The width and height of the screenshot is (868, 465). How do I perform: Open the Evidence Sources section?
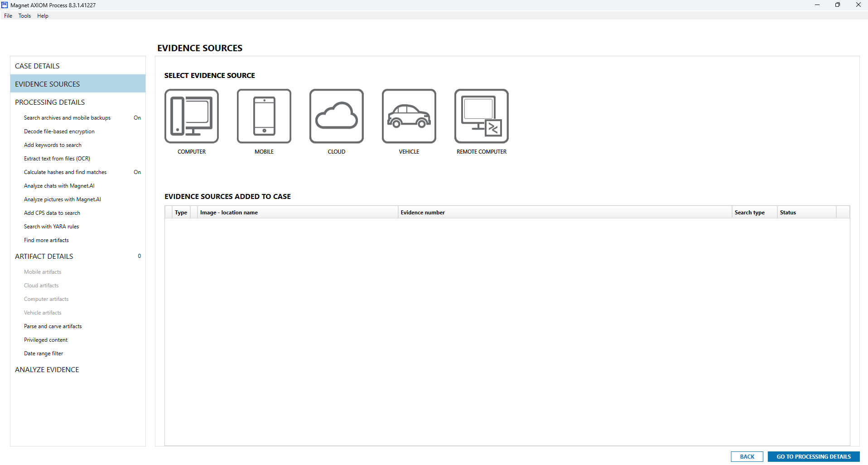click(78, 84)
